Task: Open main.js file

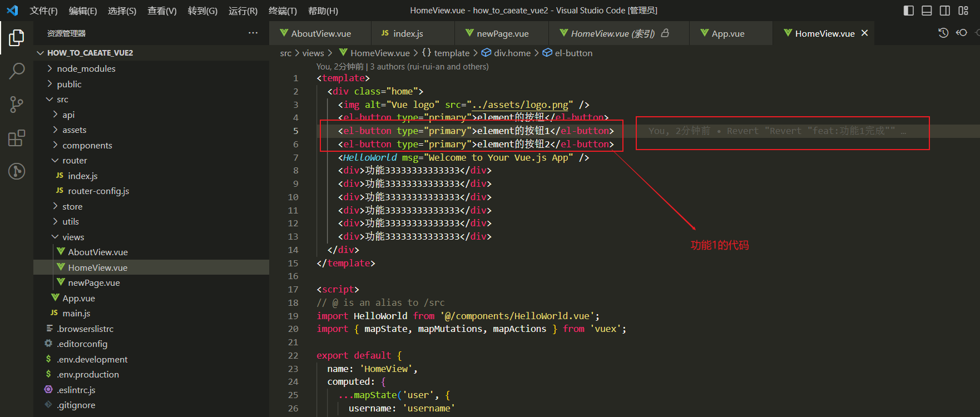Action: coord(151,313)
